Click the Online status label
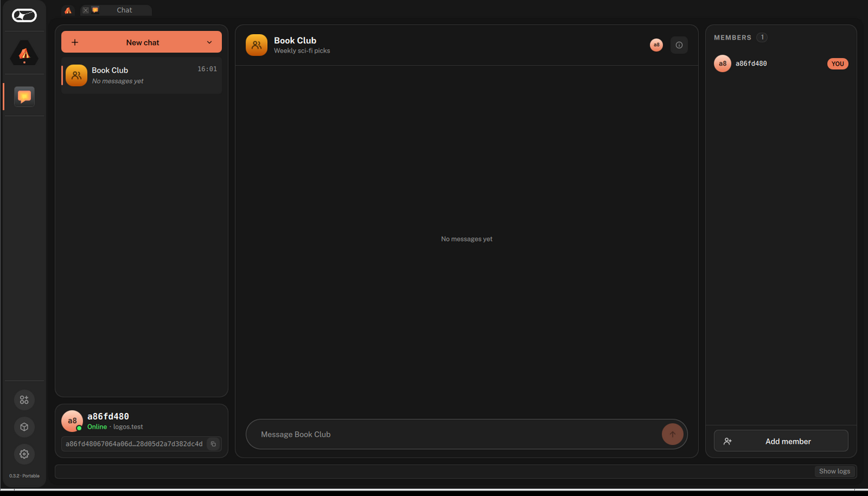The height and width of the screenshot is (496, 868). [97, 427]
